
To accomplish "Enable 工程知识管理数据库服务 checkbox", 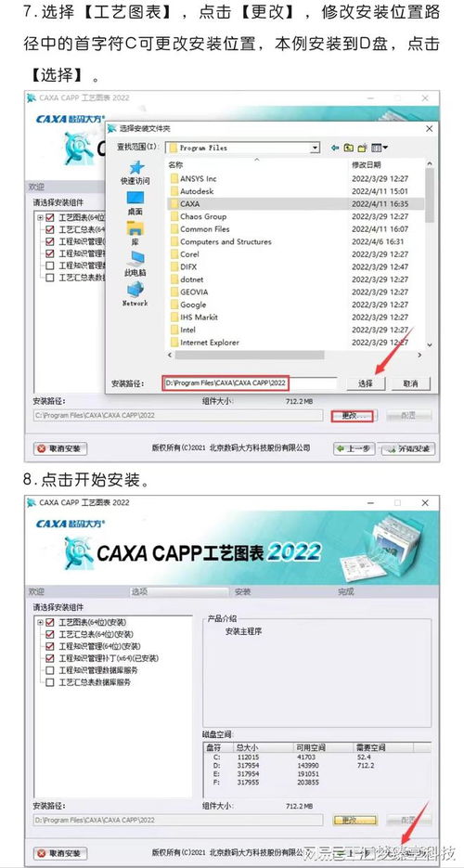I will tap(50, 670).
